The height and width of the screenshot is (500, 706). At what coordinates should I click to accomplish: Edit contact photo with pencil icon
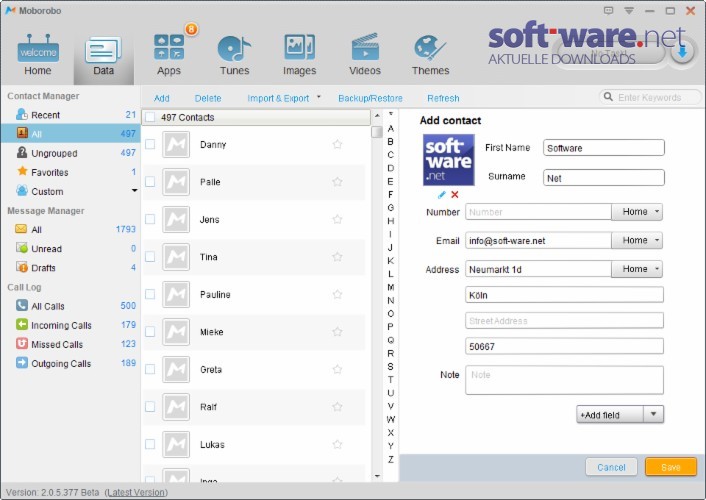[x=442, y=195]
